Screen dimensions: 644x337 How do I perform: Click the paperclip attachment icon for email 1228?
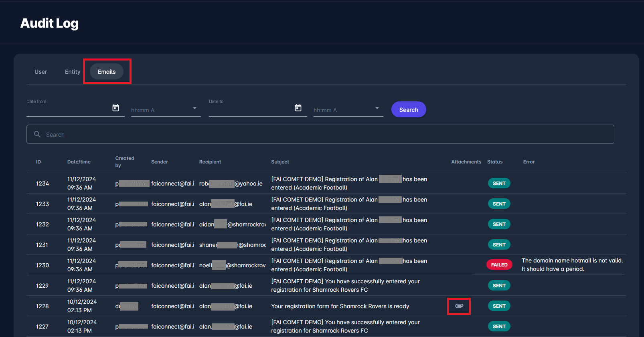point(459,306)
